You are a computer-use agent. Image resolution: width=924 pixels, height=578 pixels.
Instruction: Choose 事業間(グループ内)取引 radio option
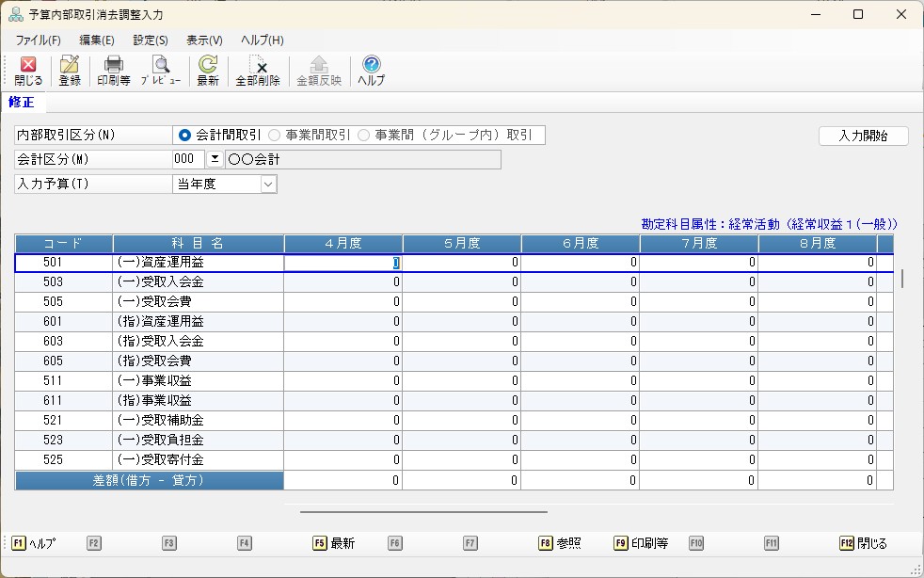pyautogui.click(x=363, y=136)
